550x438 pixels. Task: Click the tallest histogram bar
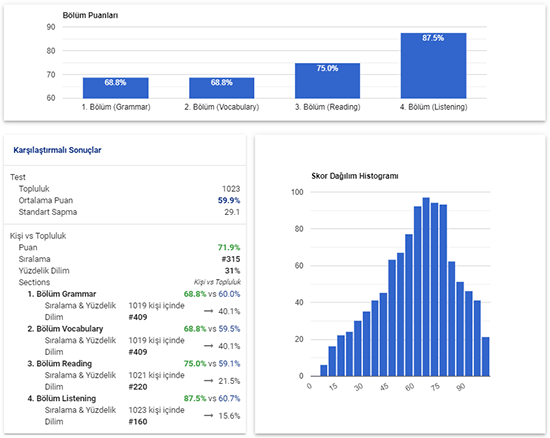point(426,287)
